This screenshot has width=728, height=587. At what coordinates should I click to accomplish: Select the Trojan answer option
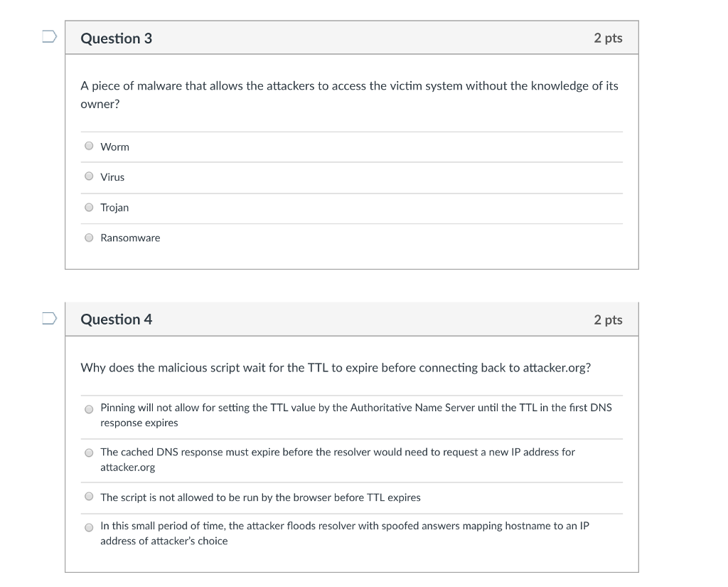pyautogui.click(x=89, y=207)
